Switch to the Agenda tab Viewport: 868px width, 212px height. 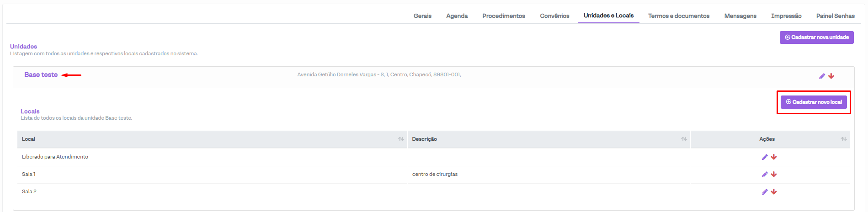(x=457, y=16)
